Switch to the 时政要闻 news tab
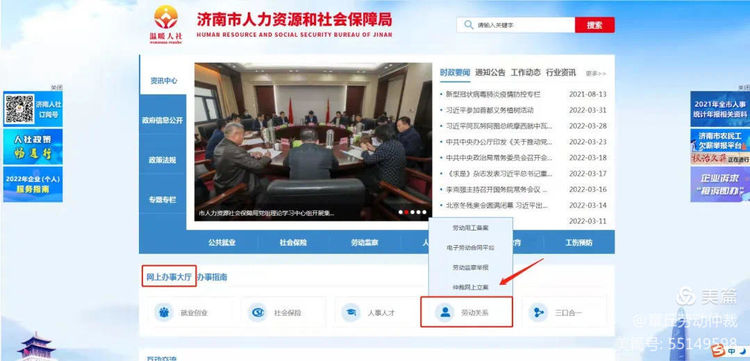 point(455,73)
